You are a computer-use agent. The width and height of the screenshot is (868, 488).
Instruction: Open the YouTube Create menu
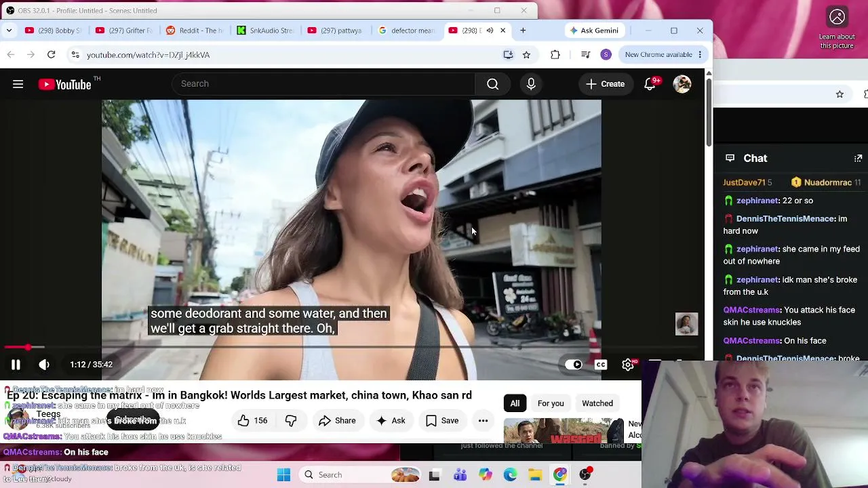coord(606,84)
